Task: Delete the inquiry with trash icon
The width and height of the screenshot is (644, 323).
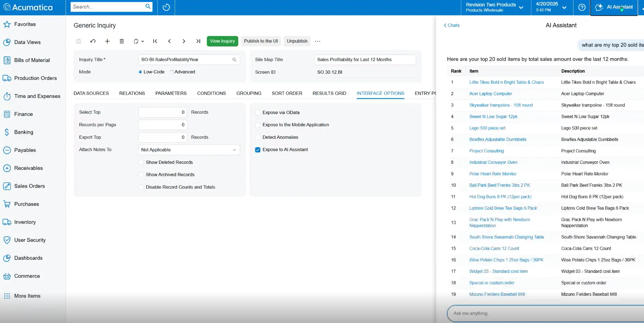Action: [122, 41]
